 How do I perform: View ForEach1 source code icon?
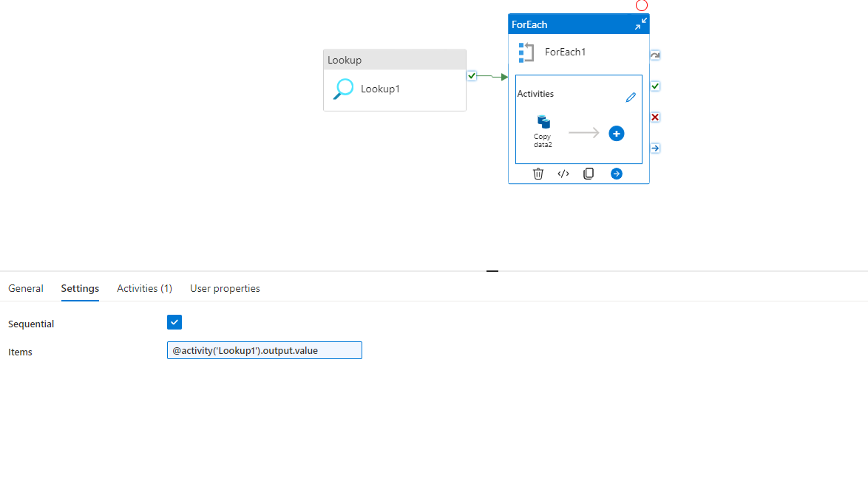pyautogui.click(x=563, y=174)
